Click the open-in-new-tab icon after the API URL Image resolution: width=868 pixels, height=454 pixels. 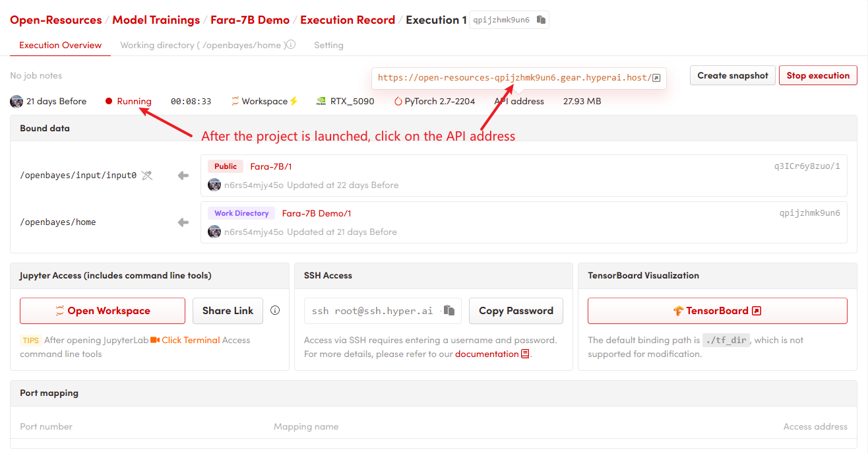pyautogui.click(x=656, y=78)
